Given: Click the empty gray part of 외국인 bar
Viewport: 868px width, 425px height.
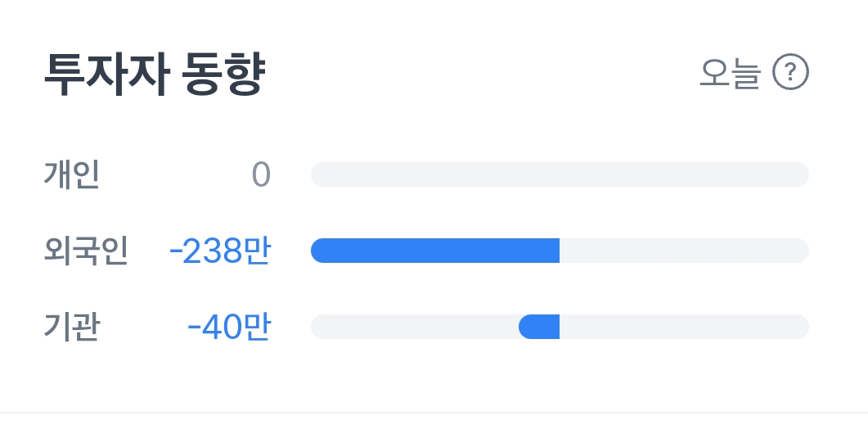Looking at the screenshot, I should [x=684, y=251].
